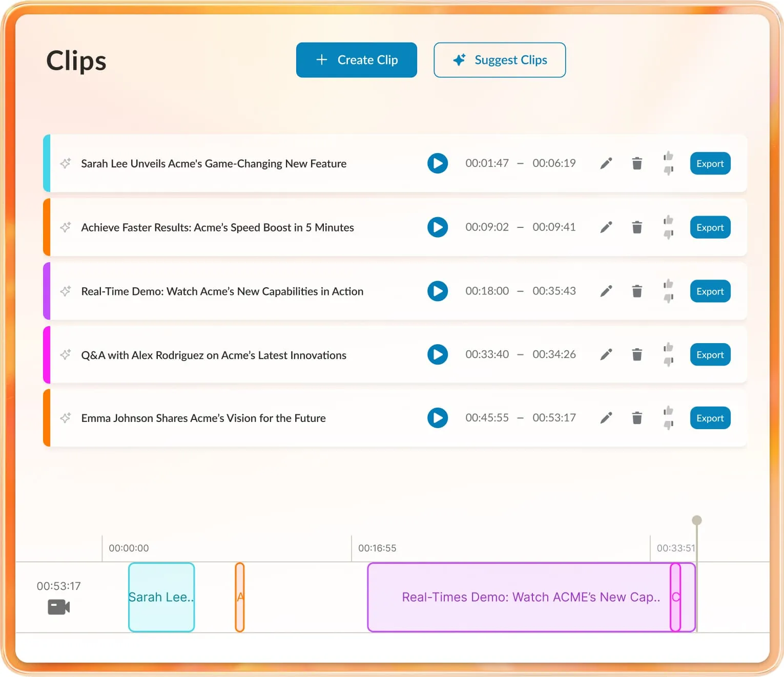Edit the Emma Johnson vision clip
Viewport: 784px width, 677px height.
click(x=606, y=418)
